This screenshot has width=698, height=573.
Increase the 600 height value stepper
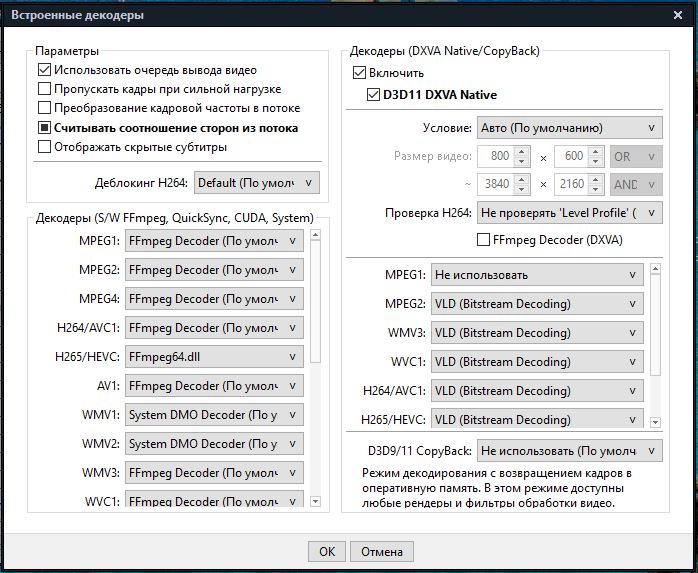tap(596, 151)
